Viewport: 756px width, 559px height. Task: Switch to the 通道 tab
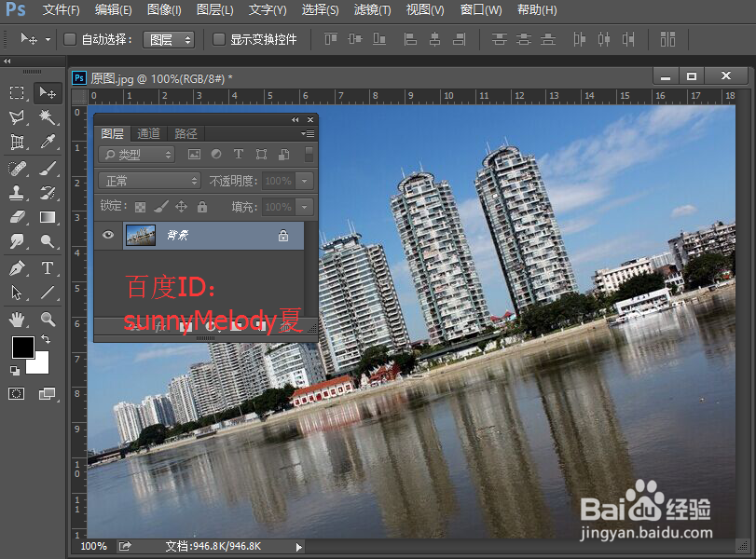tap(148, 133)
